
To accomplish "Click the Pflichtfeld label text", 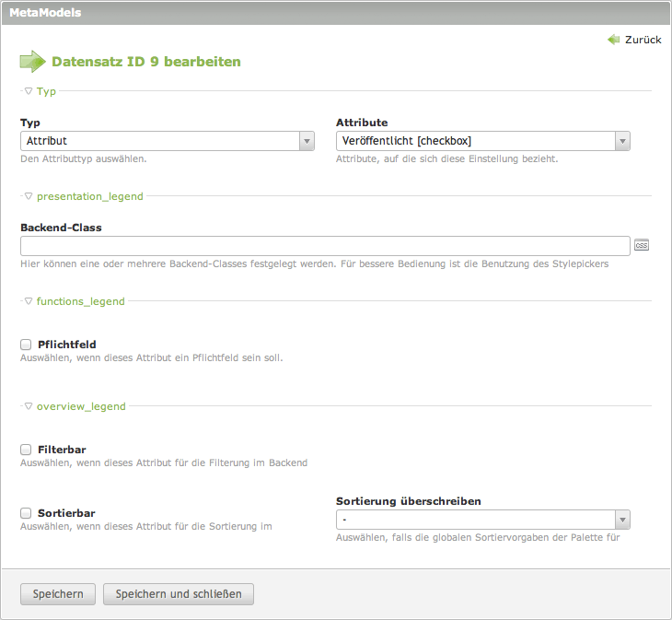I will (x=67, y=345).
